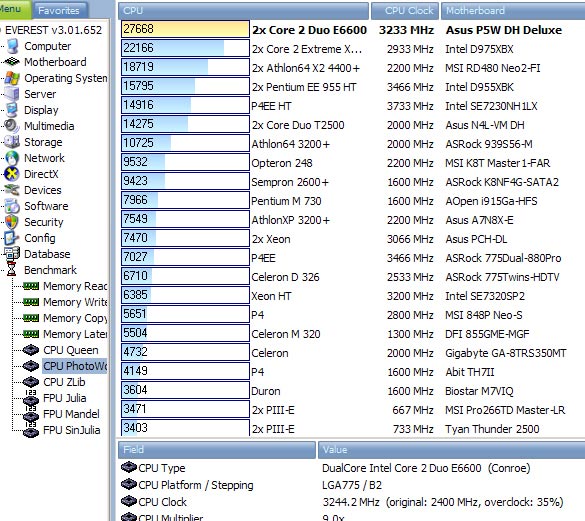Click the Display monitor icon
The width and height of the screenshot is (585, 521).
pyautogui.click(x=12, y=110)
